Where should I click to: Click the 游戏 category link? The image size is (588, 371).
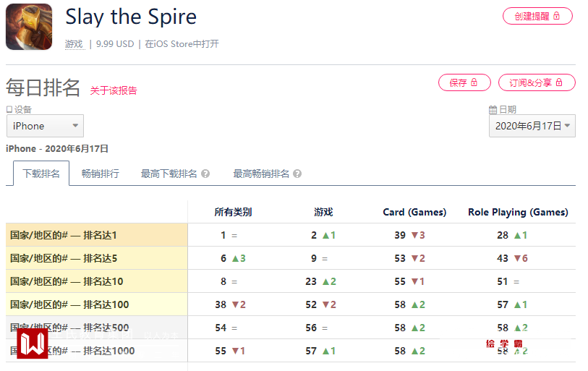74,44
